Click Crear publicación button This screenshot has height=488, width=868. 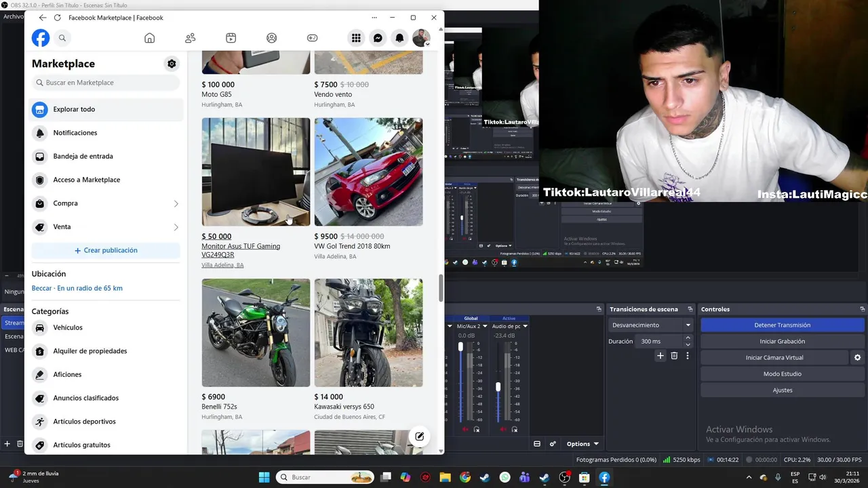(106, 250)
